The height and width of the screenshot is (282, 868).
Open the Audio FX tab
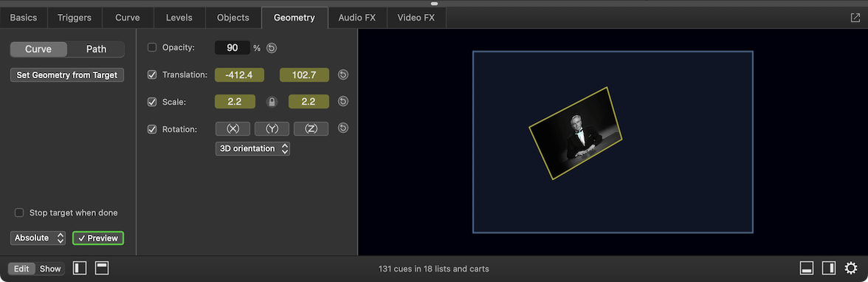click(x=357, y=18)
